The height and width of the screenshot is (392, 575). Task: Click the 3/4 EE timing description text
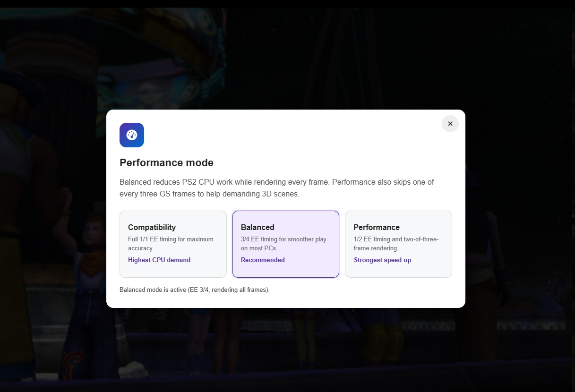coord(283,244)
